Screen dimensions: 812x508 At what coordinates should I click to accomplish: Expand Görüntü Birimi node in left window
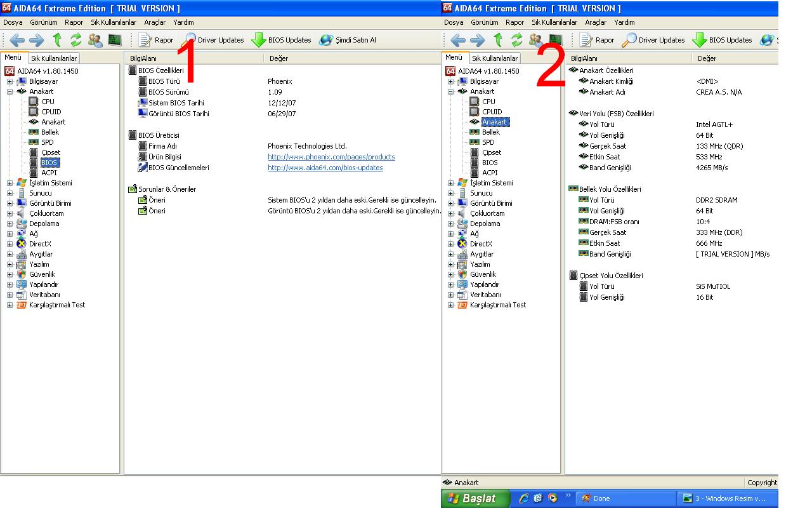(10, 203)
